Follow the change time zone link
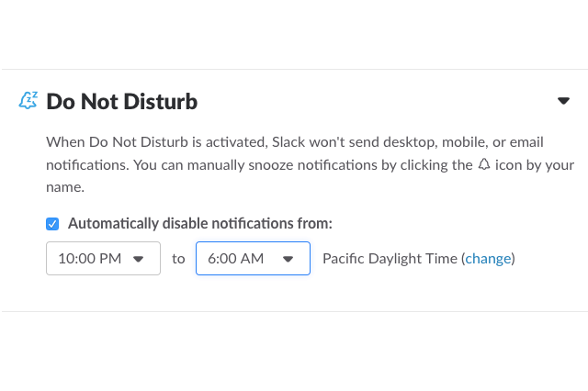This screenshot has height=391, width=588. [x=488, y=259]
